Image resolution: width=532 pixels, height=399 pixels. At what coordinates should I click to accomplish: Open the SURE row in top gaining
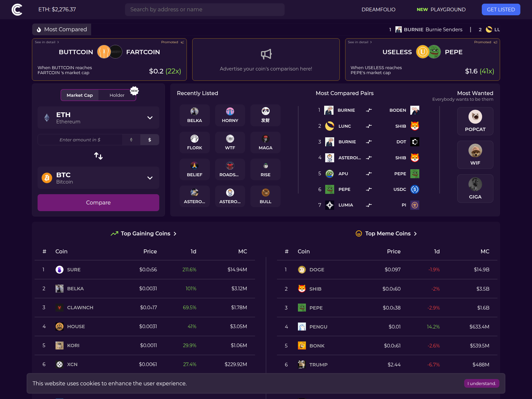click(145, 270)
